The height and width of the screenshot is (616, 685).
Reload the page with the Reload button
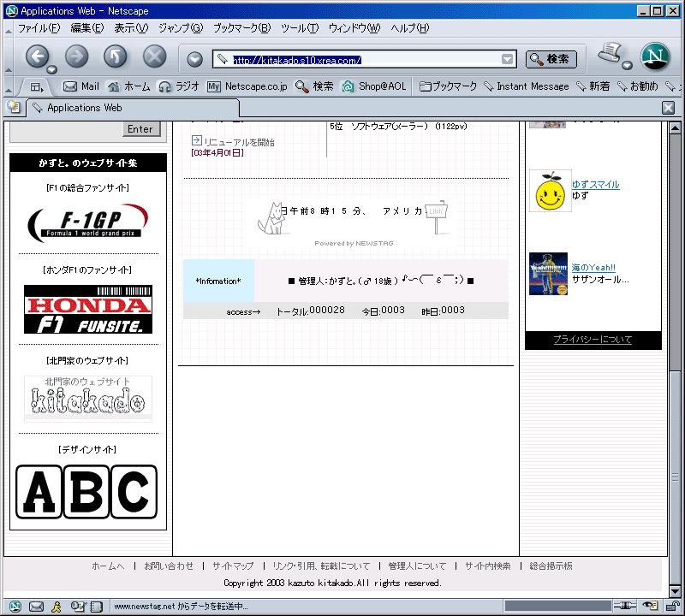coord(116,56)
